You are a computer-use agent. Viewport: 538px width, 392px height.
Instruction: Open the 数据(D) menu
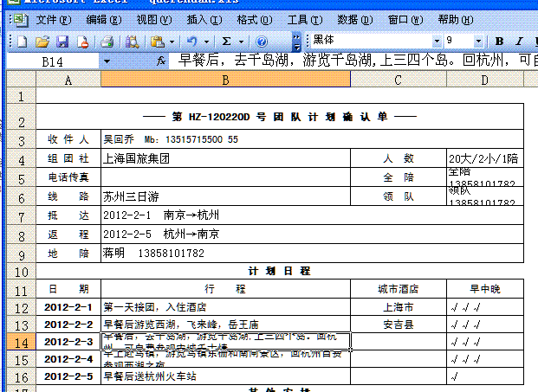355,20
